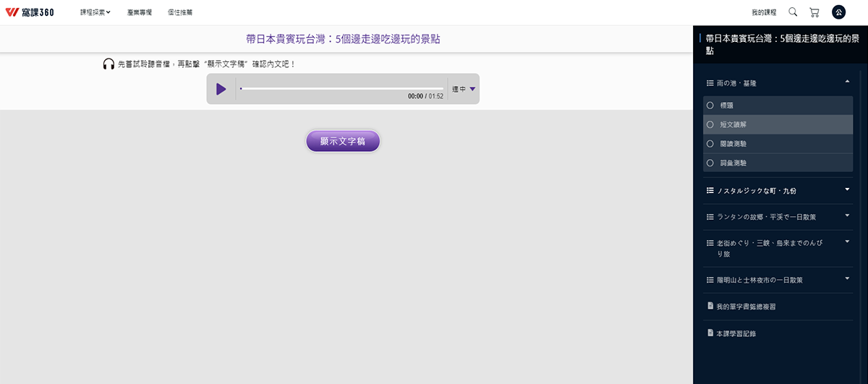Select the 標題 radio item
This screenshot has width=868, height=384.
710,105
